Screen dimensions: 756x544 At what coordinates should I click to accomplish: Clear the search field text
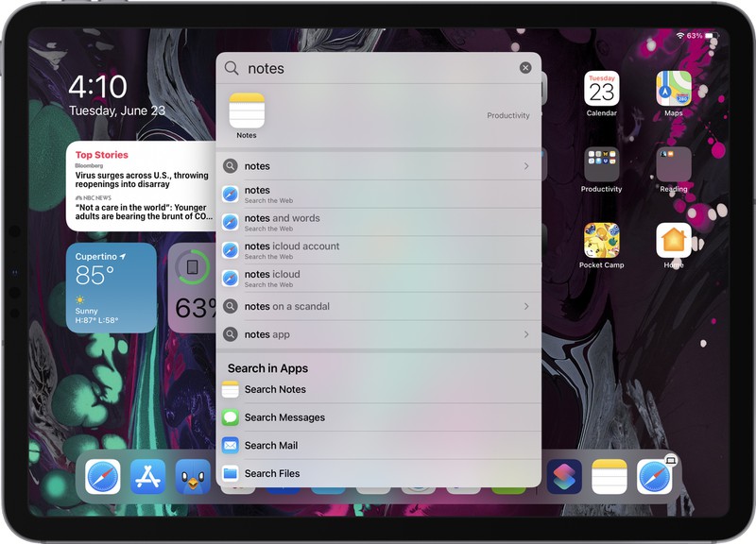coord(525,68)
